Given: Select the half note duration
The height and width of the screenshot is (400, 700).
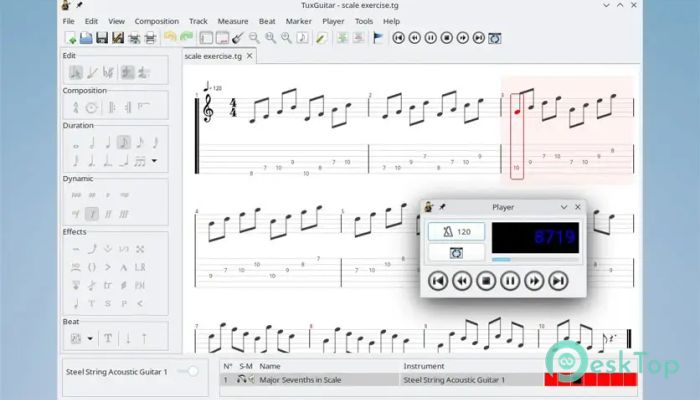Looking at the screenshot, I should (92, 143).
